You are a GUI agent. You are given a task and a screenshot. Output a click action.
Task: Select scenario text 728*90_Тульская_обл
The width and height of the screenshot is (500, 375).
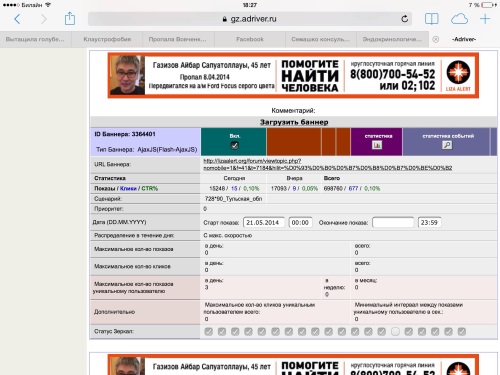click(233, 199)
